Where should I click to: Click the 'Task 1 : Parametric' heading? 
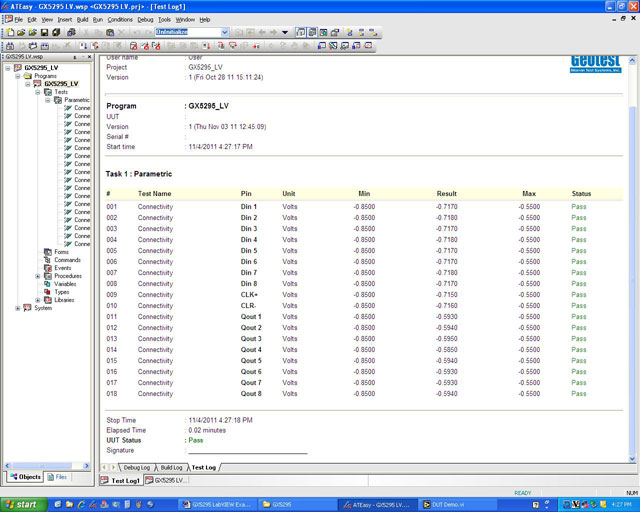coord(139,174)
